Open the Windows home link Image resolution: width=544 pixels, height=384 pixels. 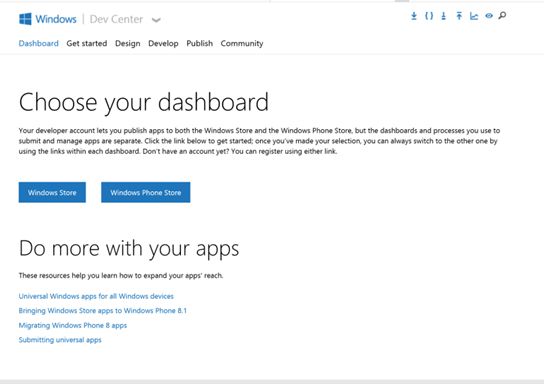(56, 19)
